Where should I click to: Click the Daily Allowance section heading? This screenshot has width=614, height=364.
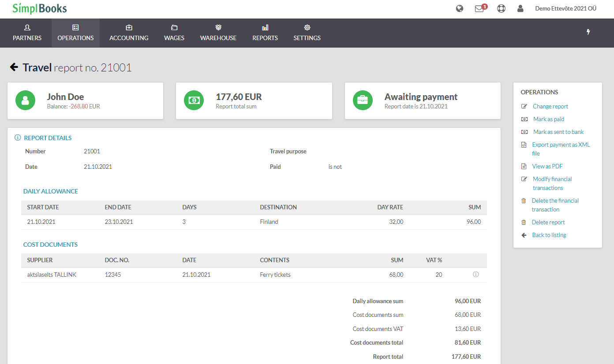[51, 191]
